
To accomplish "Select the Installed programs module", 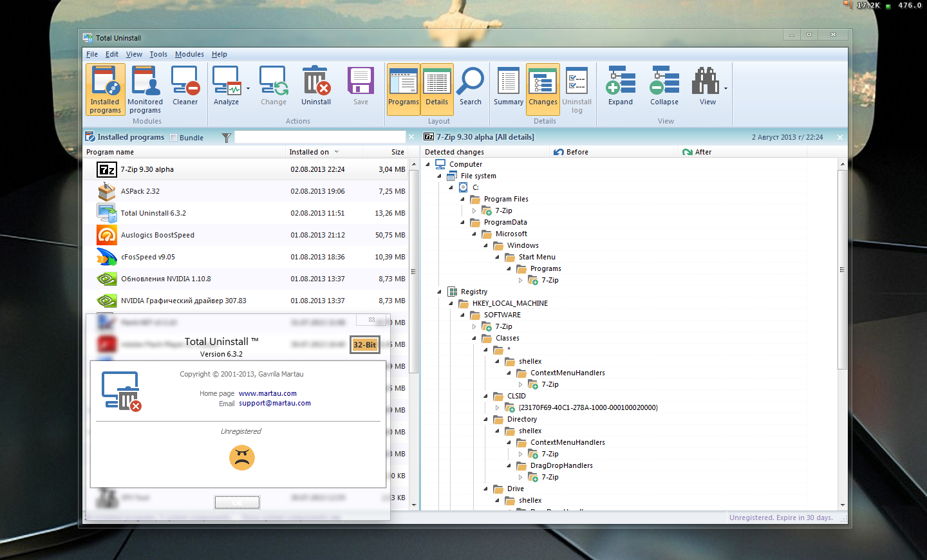I will point(105,89).
